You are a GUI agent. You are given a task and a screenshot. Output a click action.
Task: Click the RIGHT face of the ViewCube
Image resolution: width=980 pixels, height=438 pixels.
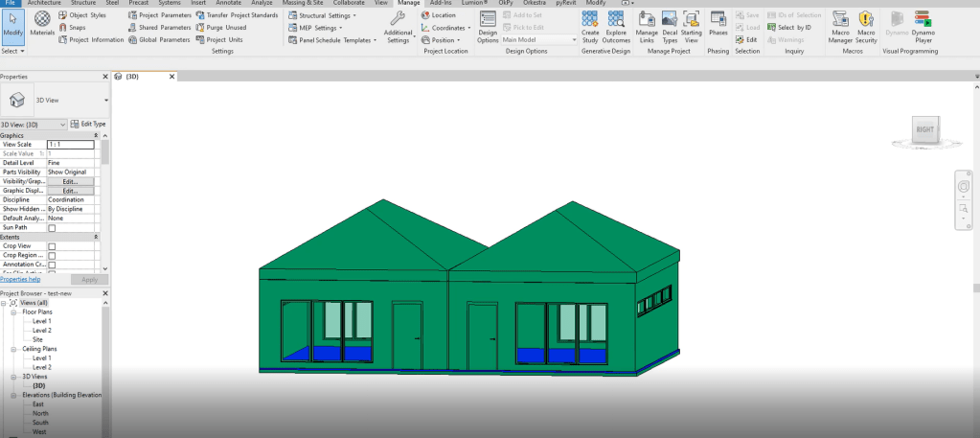click(924, 128)
